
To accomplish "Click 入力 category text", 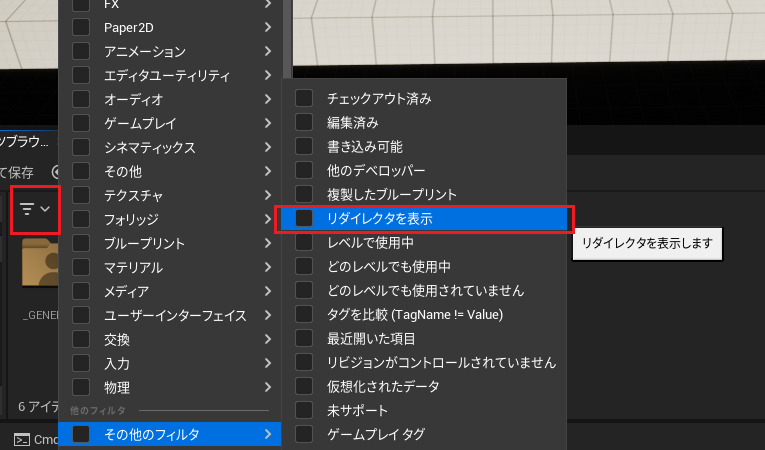I will pos(117,364).
